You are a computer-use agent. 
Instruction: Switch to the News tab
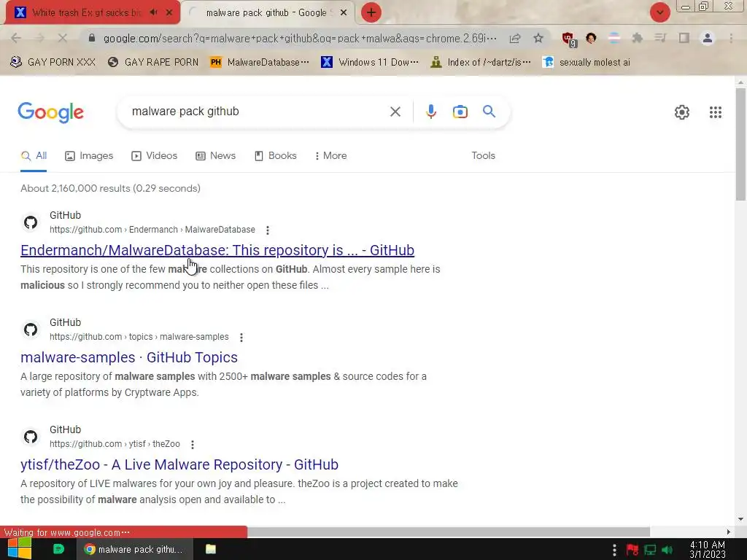(x=216, y=156)
